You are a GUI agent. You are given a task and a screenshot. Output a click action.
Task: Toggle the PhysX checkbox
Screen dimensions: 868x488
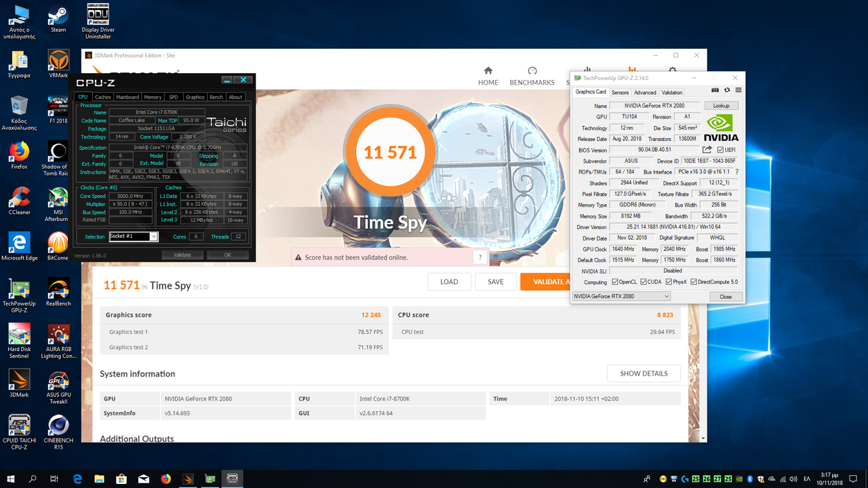pyautogui.click(x=669, y=282)
